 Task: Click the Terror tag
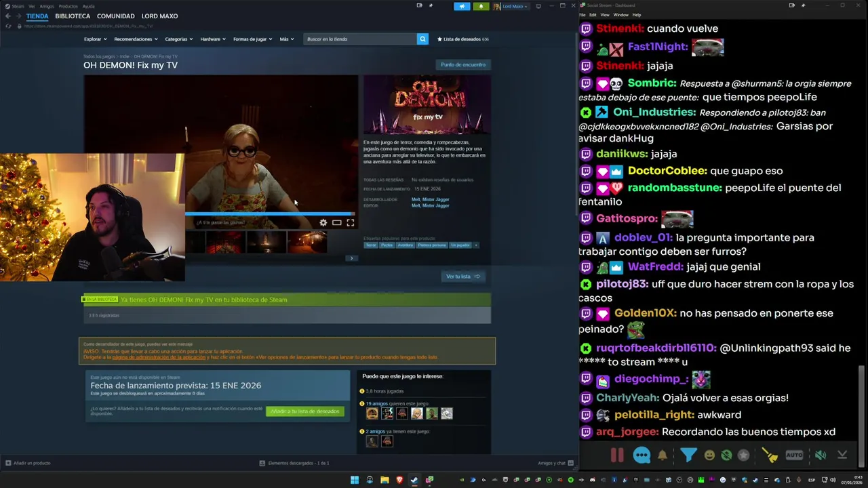click(x=370, y=245)
